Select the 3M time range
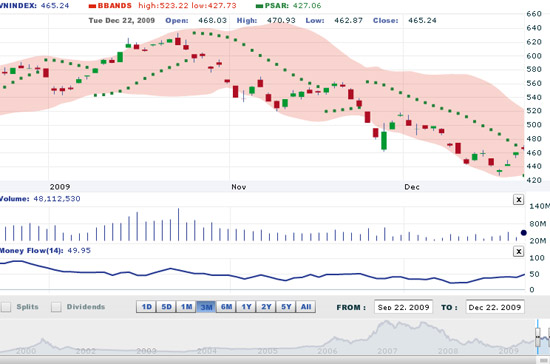This screenshot has height=364, width=550. pyautogui.click(x=206, y=307)
